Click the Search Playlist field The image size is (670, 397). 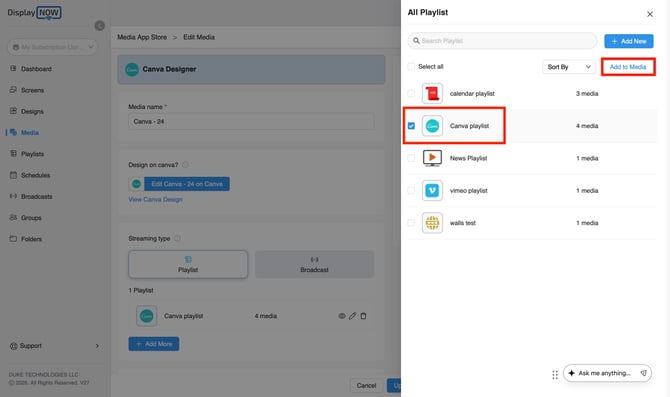click(x=502, y=41)
